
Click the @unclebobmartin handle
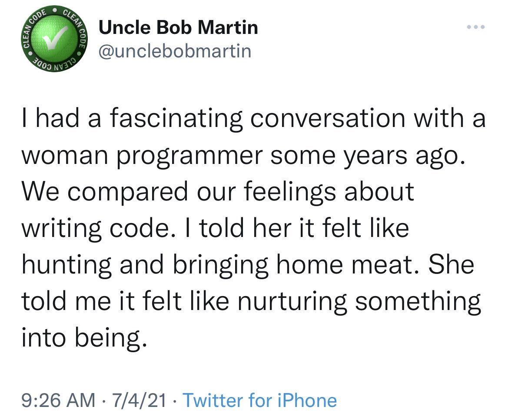point(175,51)
